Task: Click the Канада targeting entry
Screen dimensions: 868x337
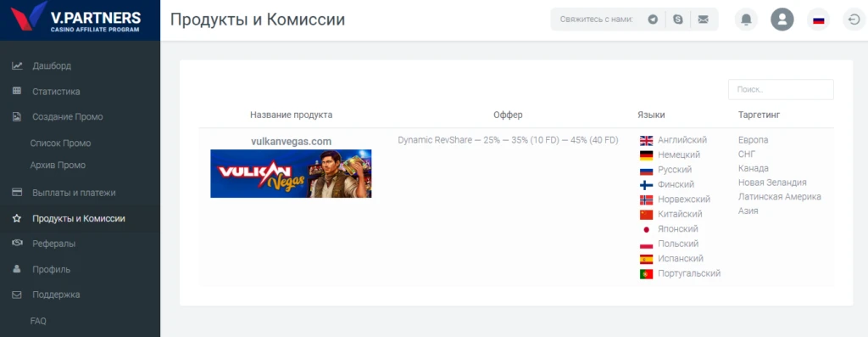Action: point(754,168)
